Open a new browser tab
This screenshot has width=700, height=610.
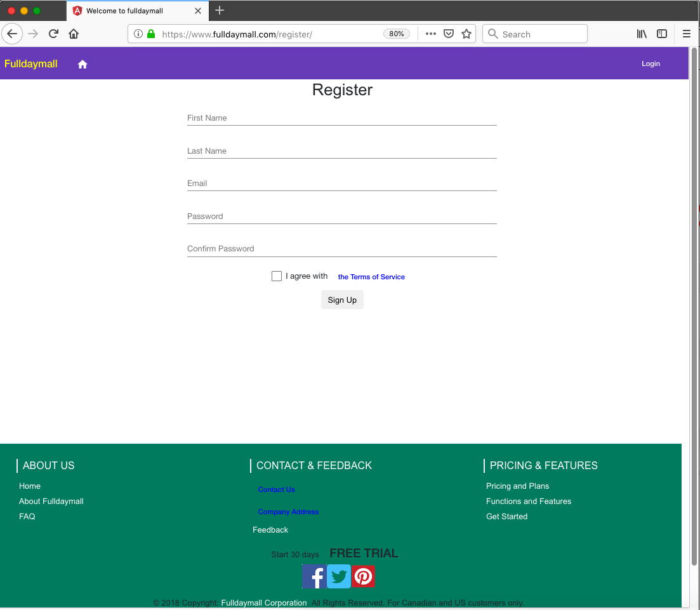(220, 10)
